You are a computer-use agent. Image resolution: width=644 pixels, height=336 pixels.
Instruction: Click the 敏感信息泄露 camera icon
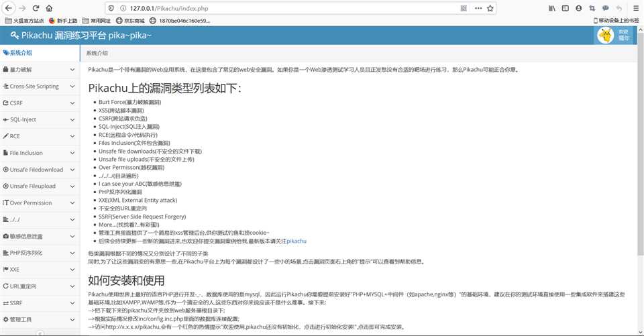coord(5,236)
